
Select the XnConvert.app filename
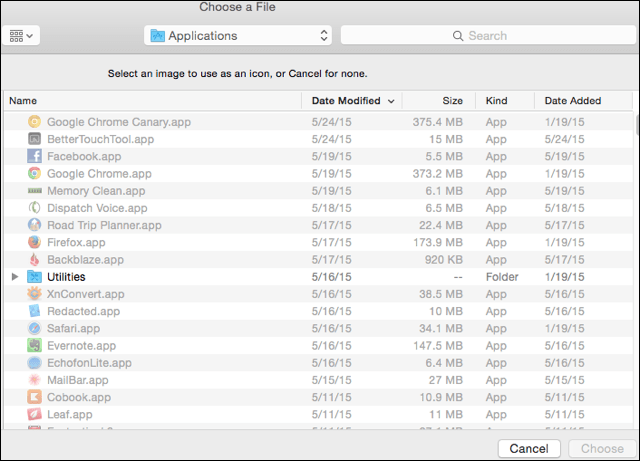point(85,294)
